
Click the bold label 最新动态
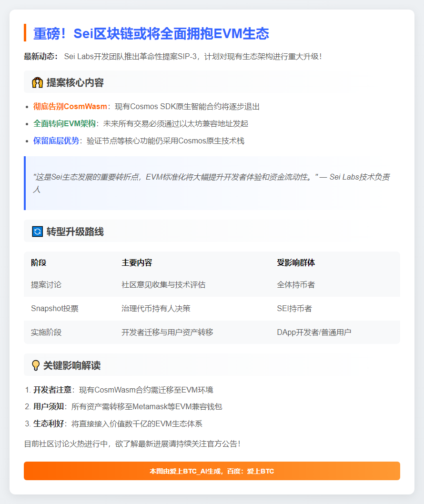pyautogui.click(x=40, y=56)
